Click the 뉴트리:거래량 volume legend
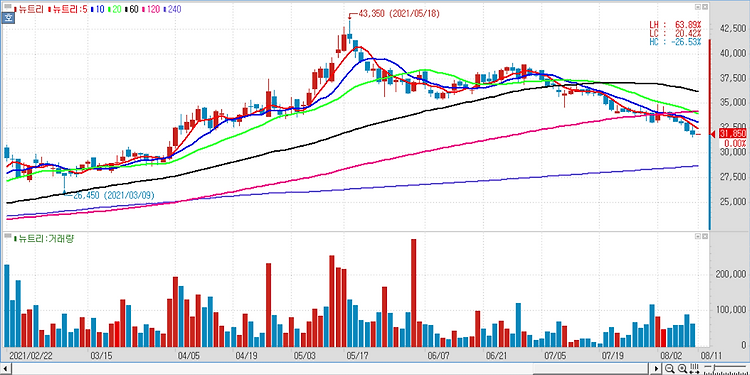This screenshot has width=750, height=375. (44, 238)
